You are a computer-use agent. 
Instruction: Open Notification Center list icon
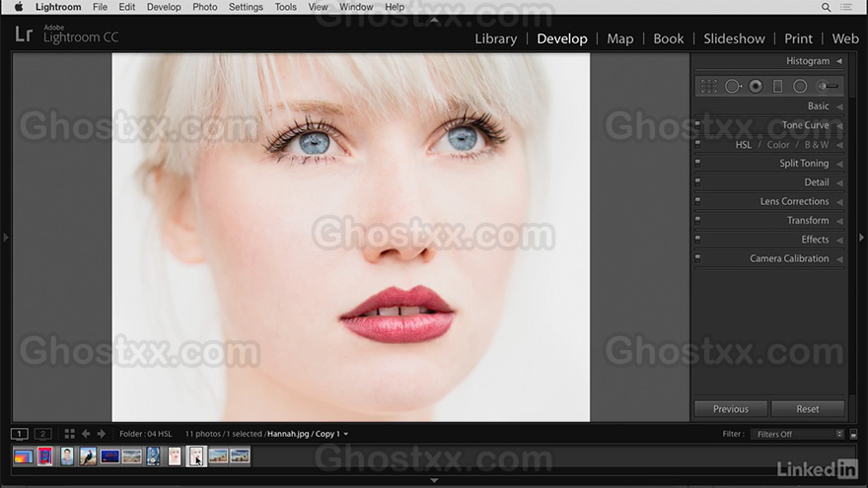[846, 7]
